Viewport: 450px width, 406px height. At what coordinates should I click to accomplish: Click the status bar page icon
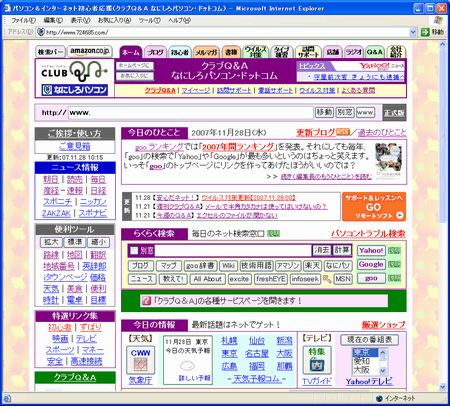[7, 398]
